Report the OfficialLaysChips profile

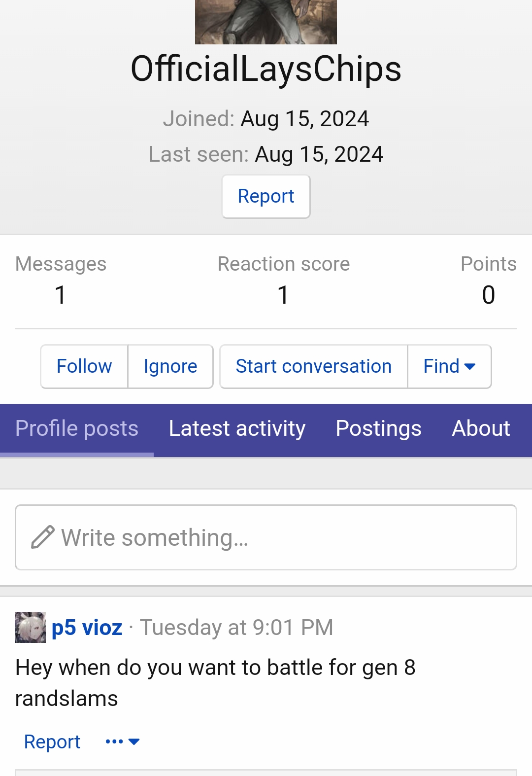[266, 196]
